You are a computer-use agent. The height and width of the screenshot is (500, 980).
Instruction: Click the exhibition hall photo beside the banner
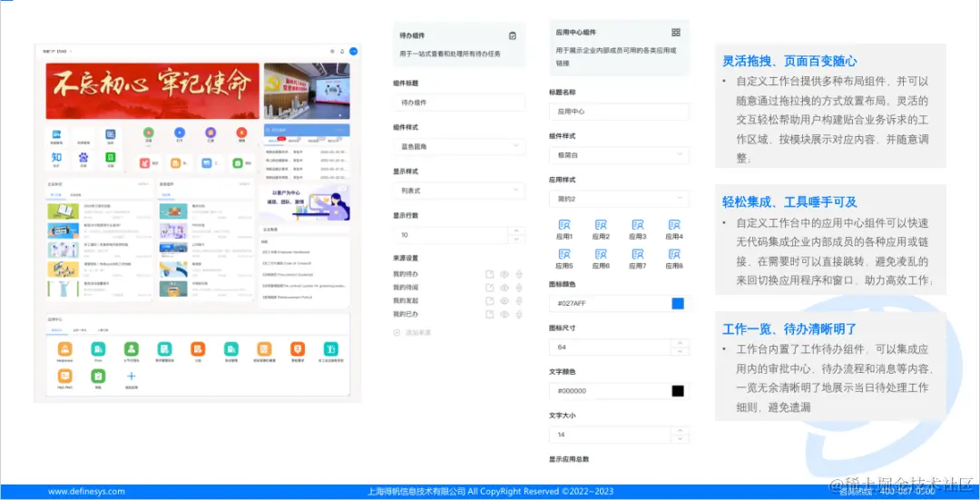pos(307,91)
